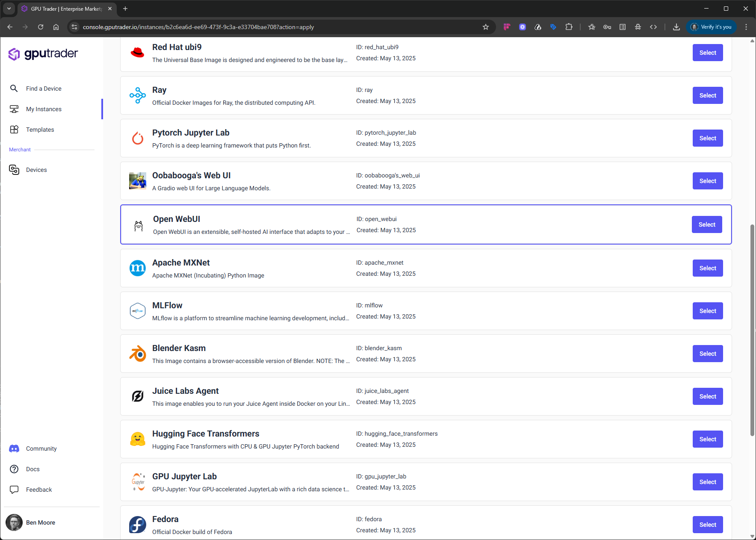The image size is (756, 540).
Task: Click the Ben Moore profile avatar
Action: pos(14,522)
